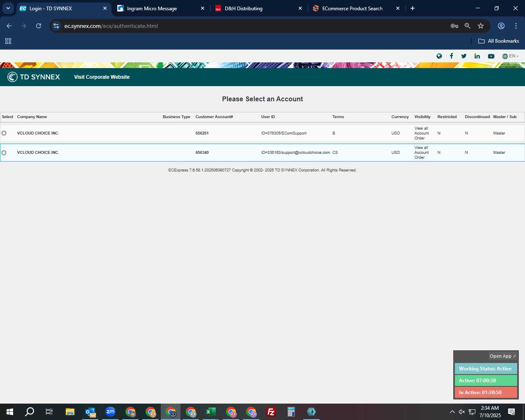Close the Ingram Micro Message tab

(203, 8)
